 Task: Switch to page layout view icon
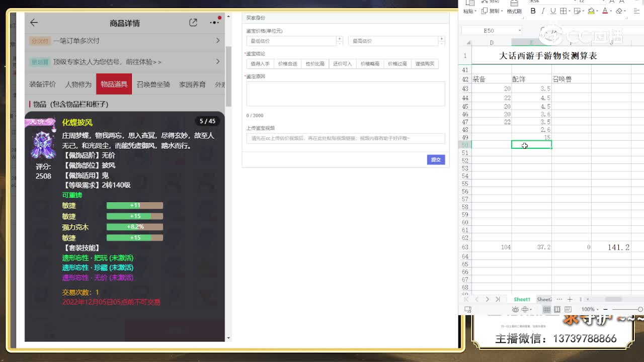click(x=557, y=310)
